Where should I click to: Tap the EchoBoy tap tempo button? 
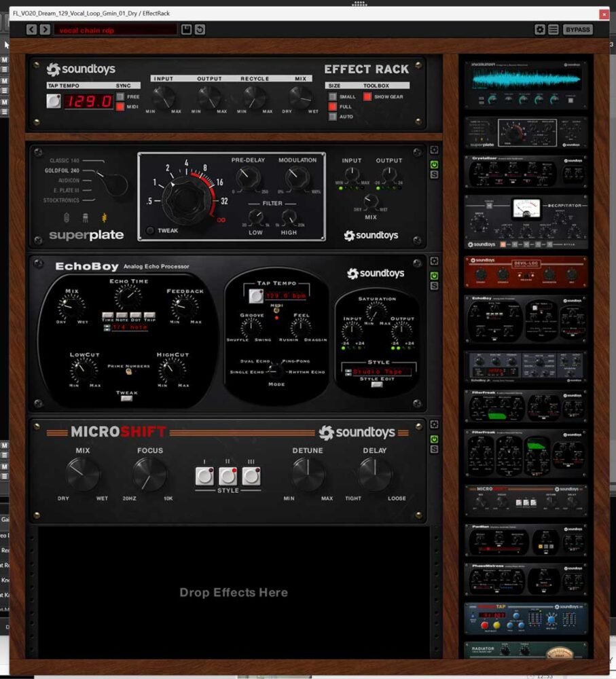tap(255, 296)
